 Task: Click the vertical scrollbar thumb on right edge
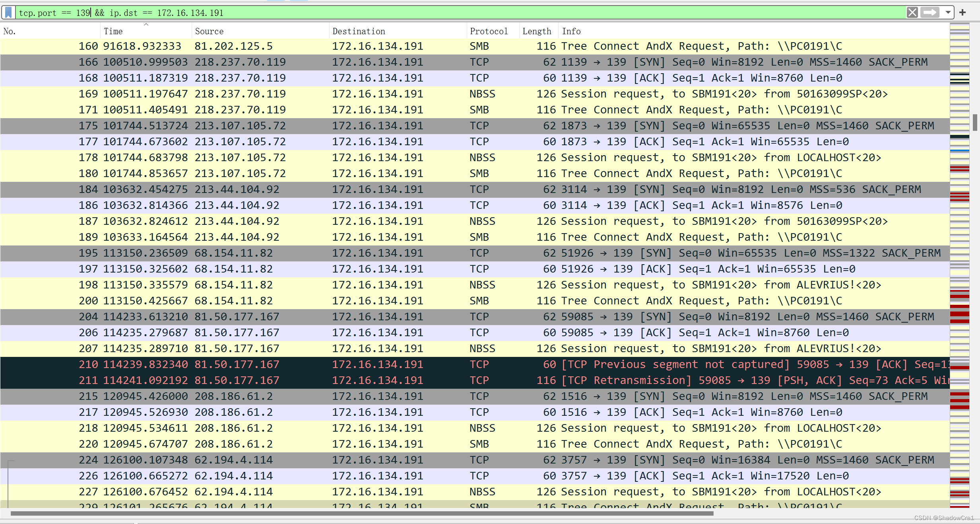975,123
